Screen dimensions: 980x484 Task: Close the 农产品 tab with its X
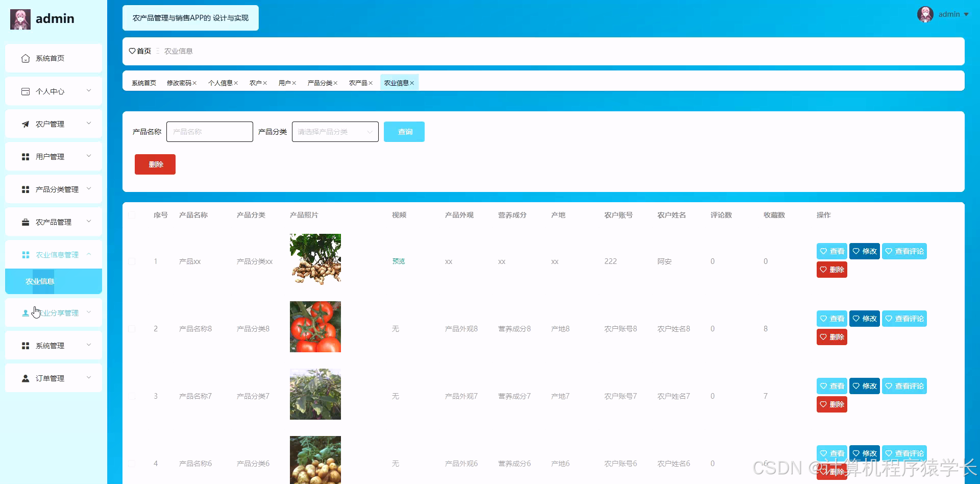click(x=371, y=83)
